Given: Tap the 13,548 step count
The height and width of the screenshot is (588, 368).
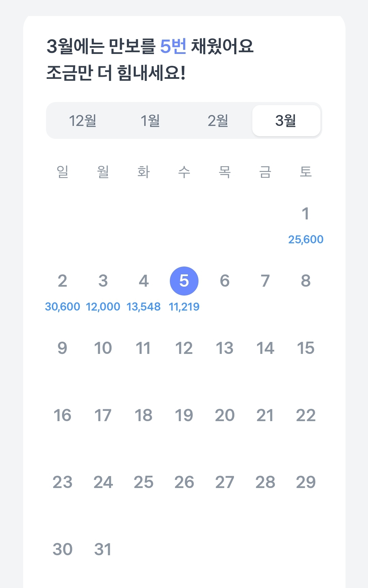Looking at the screenshot, I should point(144,306).
